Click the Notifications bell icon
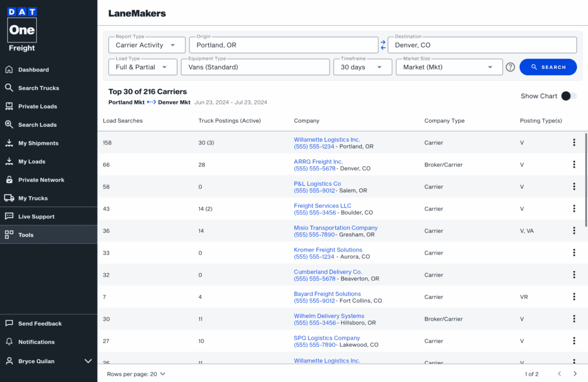Viewport: 588px width, 382px height. tap(9, 342)
